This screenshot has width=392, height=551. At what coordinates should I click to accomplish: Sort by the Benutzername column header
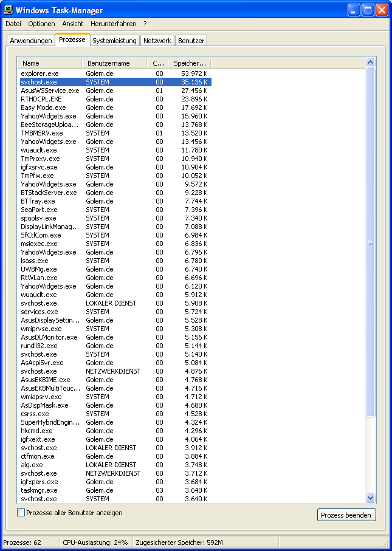point(114,63)
